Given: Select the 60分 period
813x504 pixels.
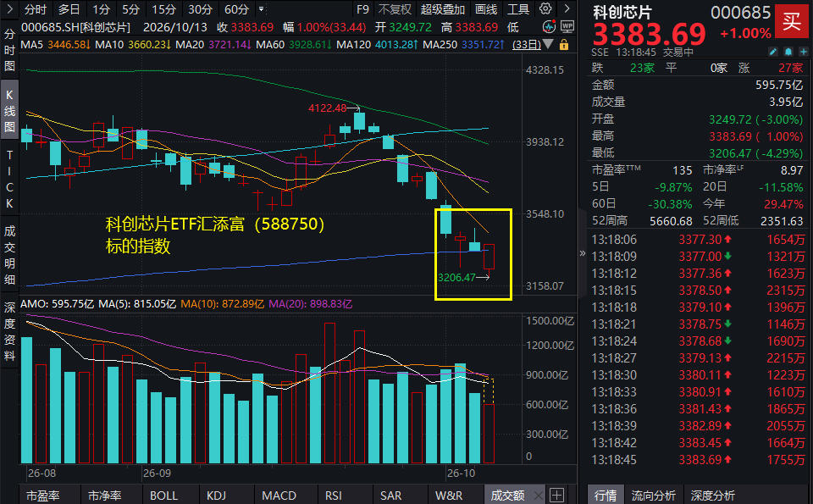Looking at the screenshot, I should [236, 9].
